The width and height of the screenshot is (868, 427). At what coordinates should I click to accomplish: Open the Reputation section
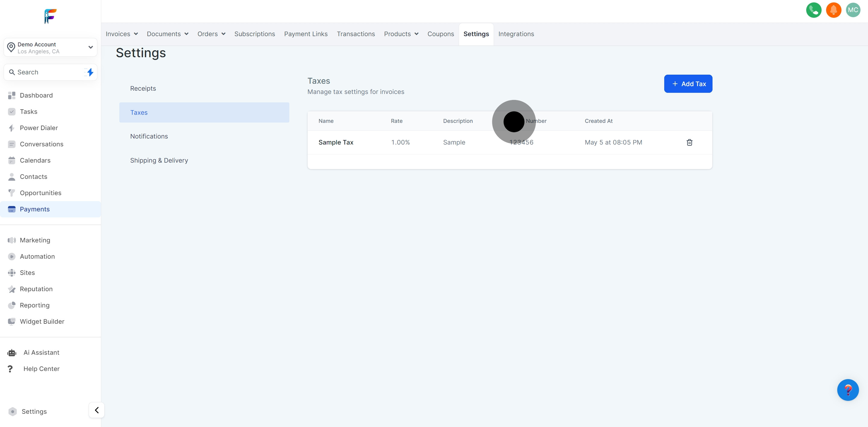tap(36, 289)
